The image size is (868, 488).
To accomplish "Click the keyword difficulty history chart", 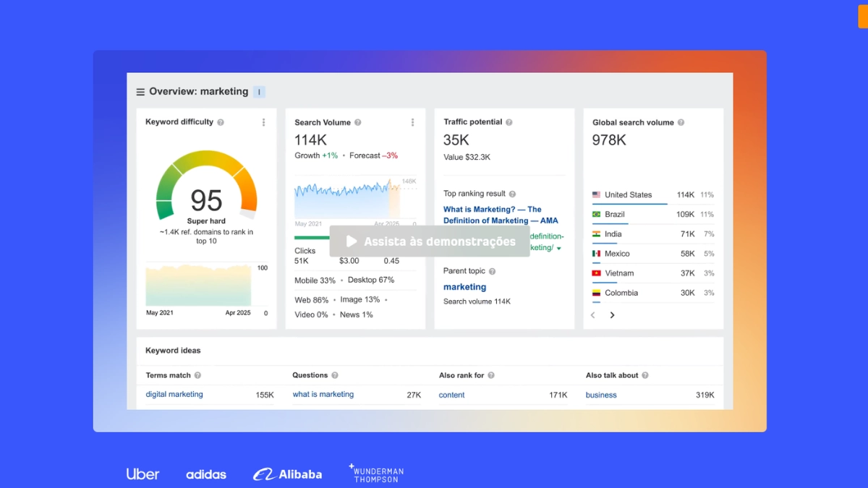I will 198,285.
